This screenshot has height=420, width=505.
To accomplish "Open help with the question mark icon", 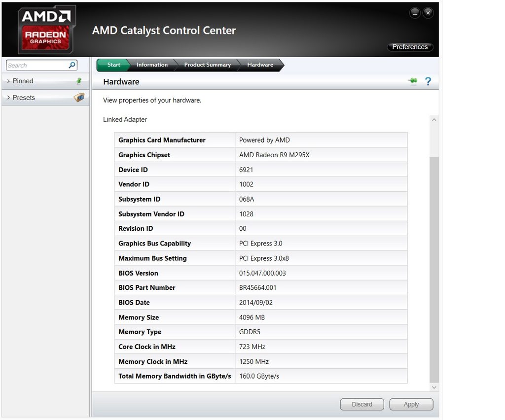I will pyautogui.click(x=428, y=81).
